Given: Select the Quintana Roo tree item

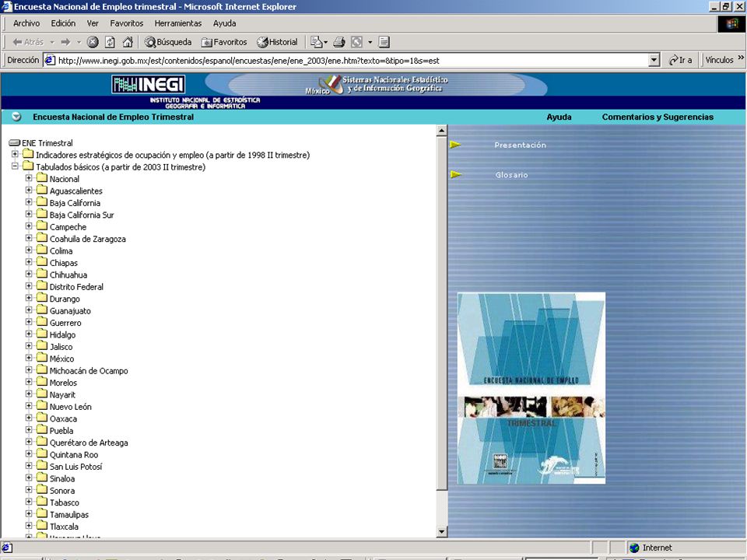Looking at the screenshot, I should point(74,454).
